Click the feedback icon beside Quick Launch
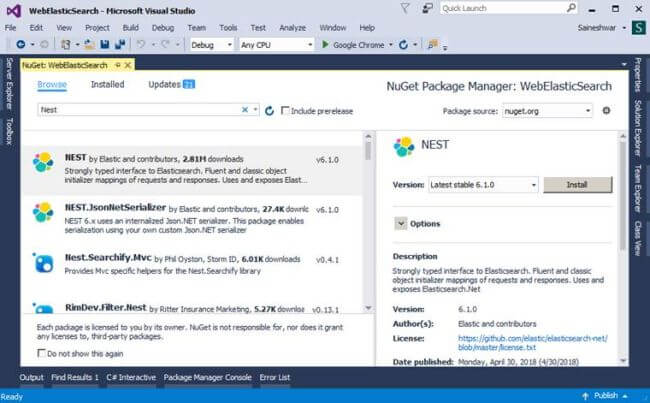 (427, 8)
